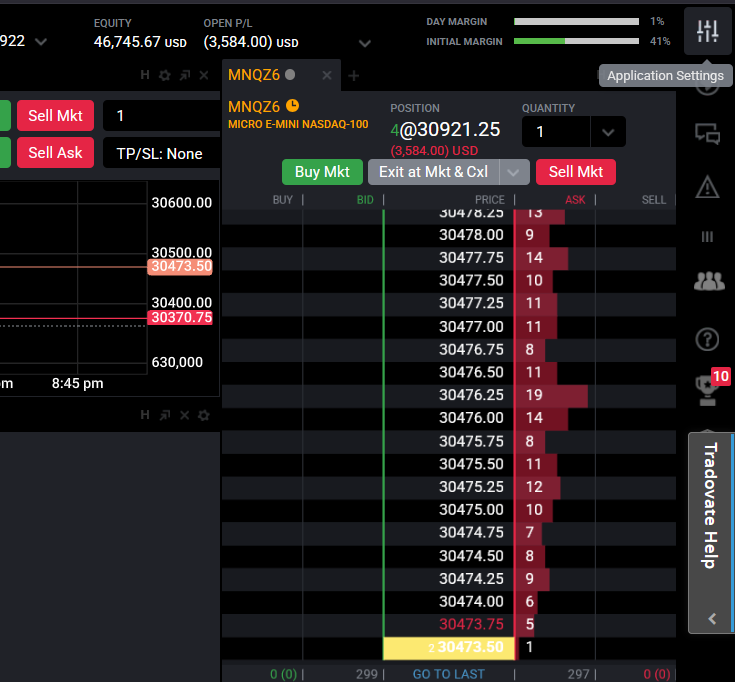Click the 30476.25 price cell
The image size is (735, 682).
click(x=449, y=395)
